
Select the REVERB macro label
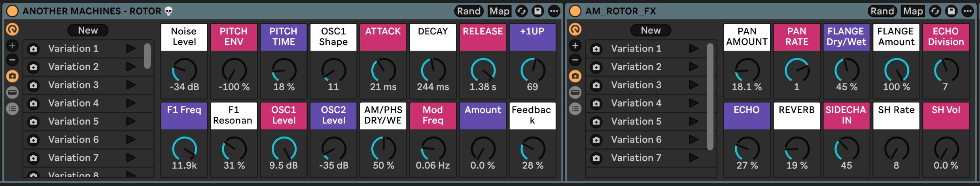click(796, 116)
